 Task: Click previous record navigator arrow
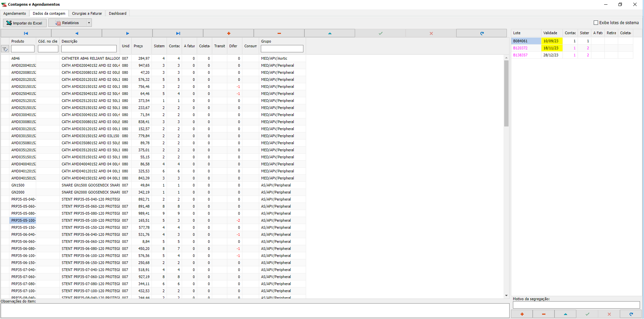click(x=76, y=33)
